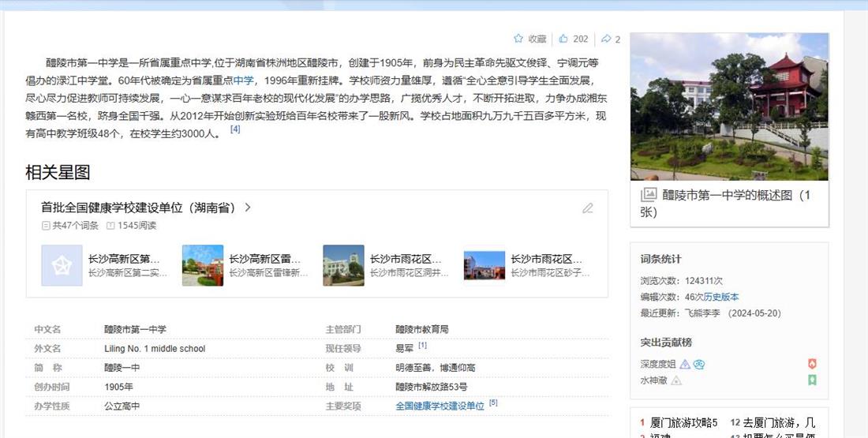Click the share arrow icon
This screenshot has width=868, height=438.
pyautogui.click(x=606, y=39)
